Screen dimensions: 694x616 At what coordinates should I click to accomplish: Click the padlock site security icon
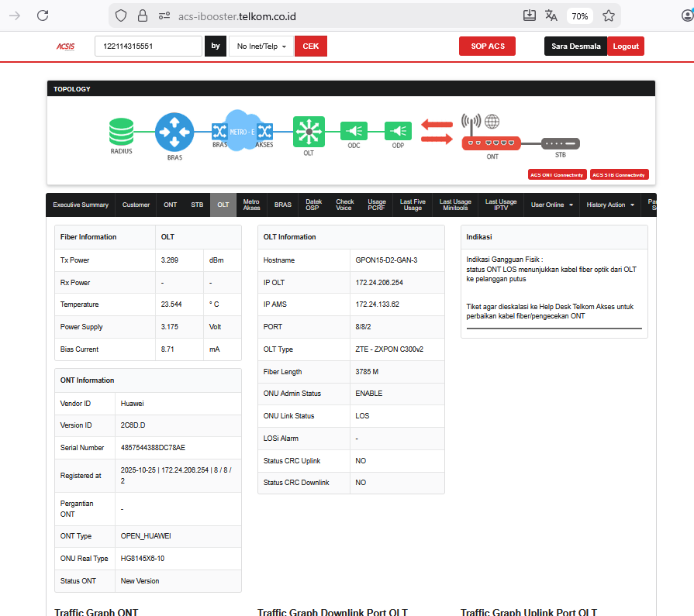point(143,16)
